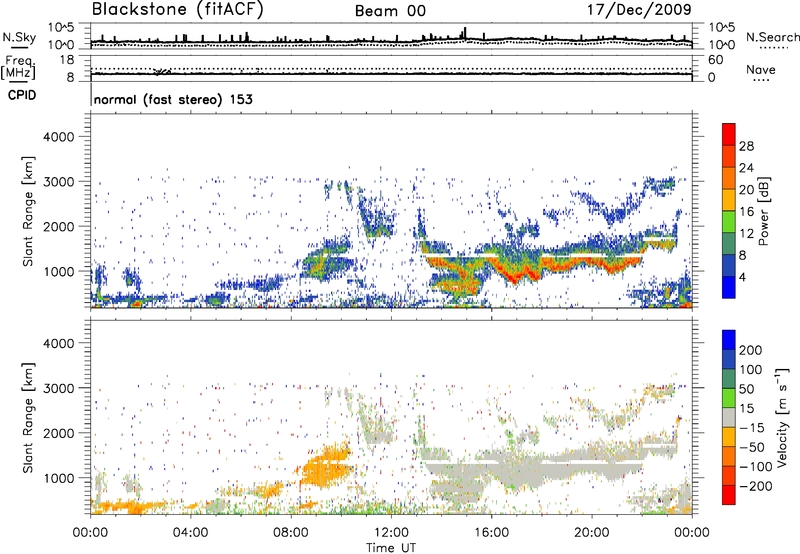
Task: Select the gray −15 to 15 Velocity segment
Action: pyautogui.click(x=729, y=417)
